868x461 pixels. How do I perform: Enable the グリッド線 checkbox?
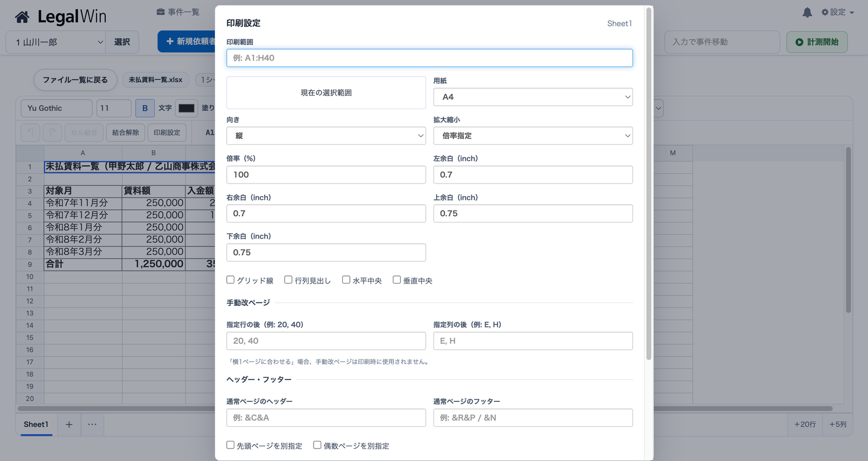pyautogui.click(x=231, y=280)
